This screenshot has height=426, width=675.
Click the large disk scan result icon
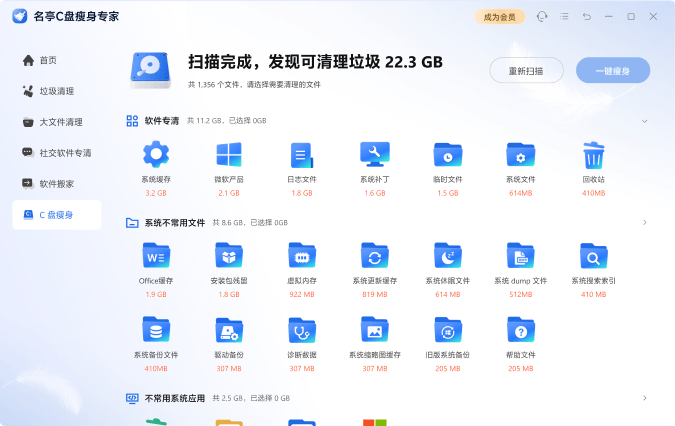[151, 70]
